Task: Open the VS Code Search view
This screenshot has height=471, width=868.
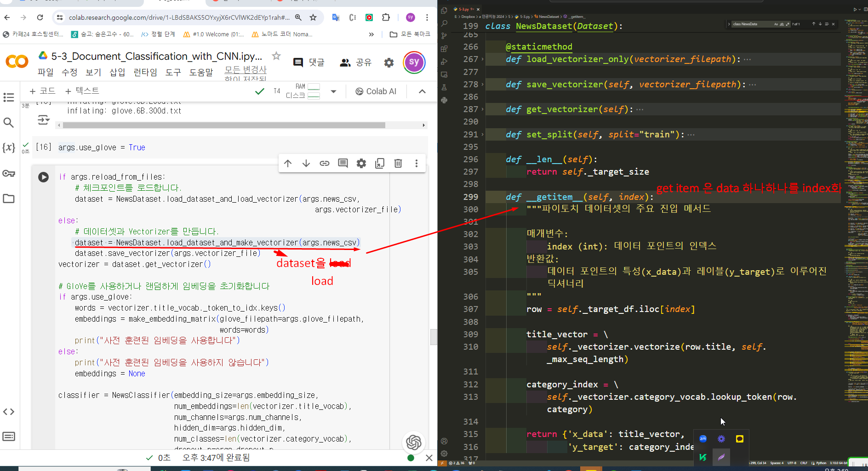Action: coord(444,23)
